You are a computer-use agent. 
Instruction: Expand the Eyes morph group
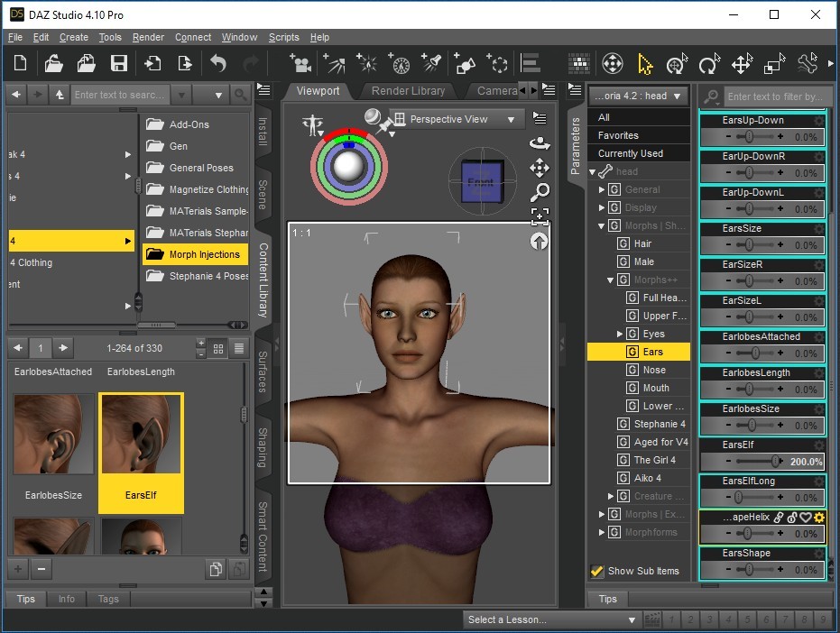coord(619,335)
